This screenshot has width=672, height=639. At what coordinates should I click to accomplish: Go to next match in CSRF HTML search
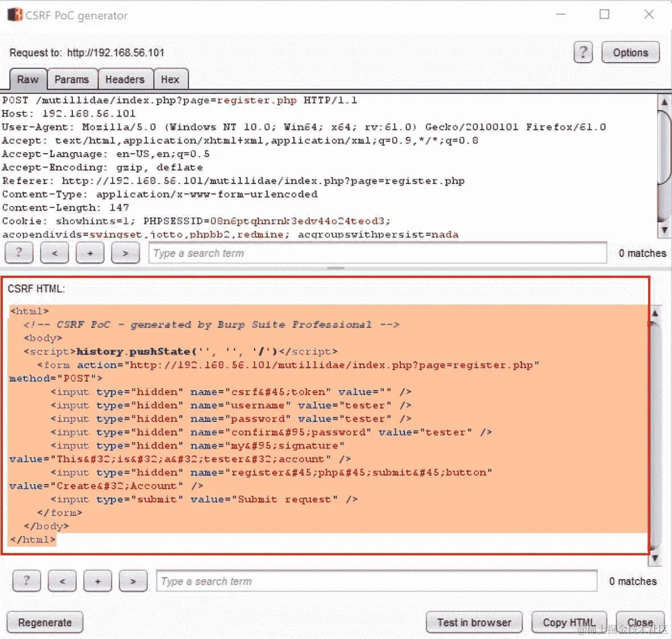coord(133,581)
